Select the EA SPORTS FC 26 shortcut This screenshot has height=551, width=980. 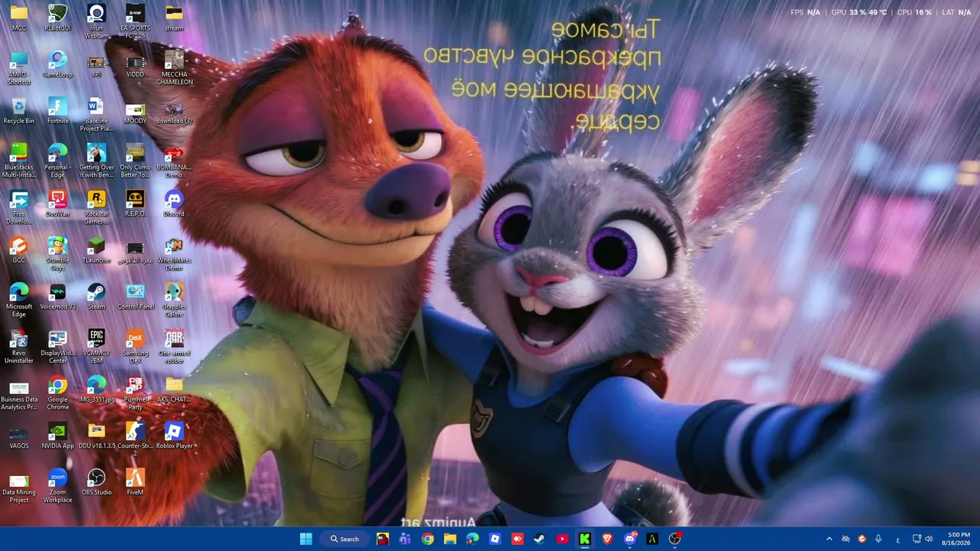click(x=136, y=21)
